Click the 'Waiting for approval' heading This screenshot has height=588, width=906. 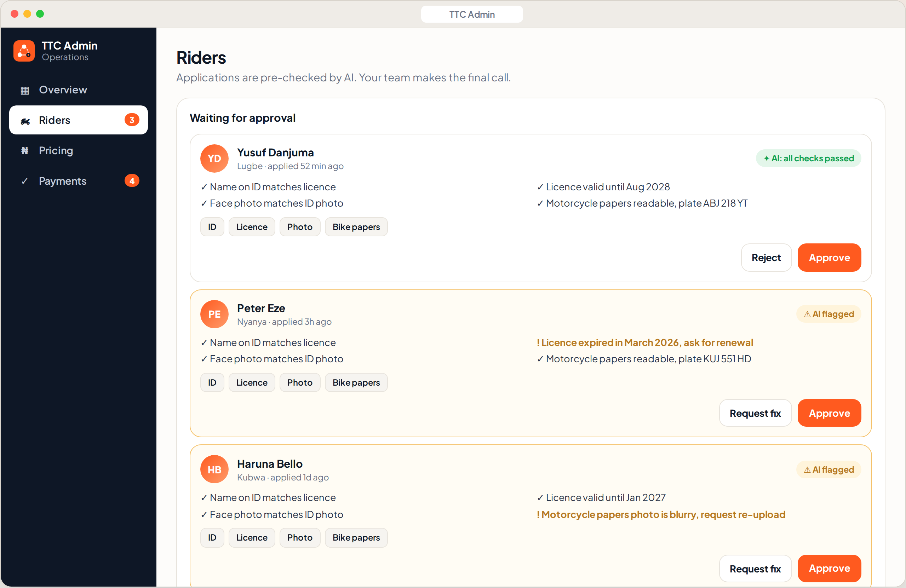click(x=242, y=118)
